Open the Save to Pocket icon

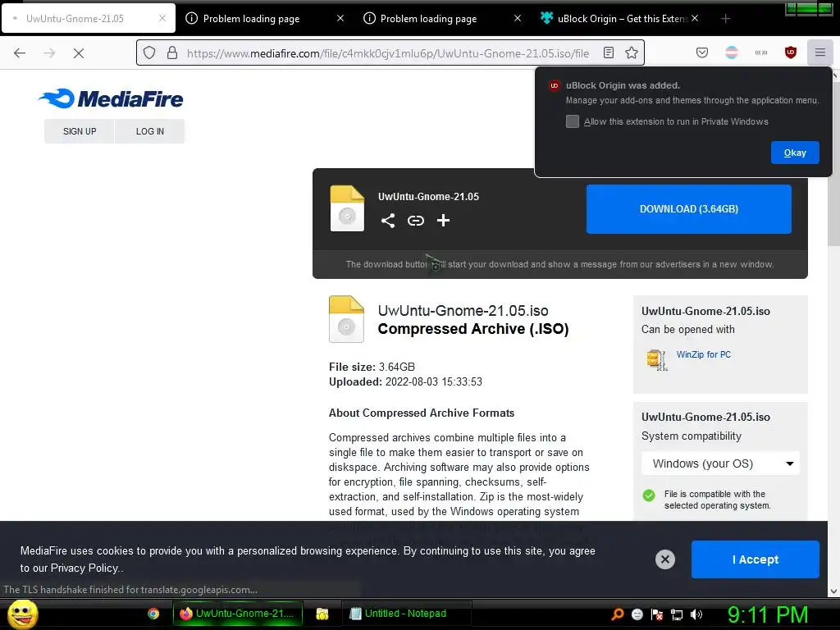point(702,52)
